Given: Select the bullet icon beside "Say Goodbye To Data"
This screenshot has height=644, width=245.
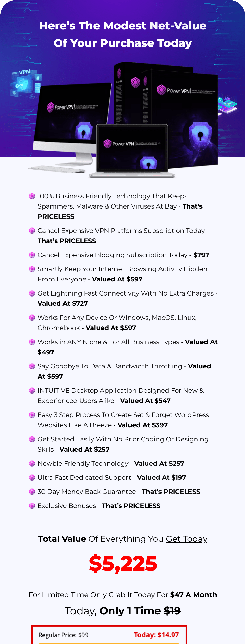Looking at the screenshot, I should 32,366.
